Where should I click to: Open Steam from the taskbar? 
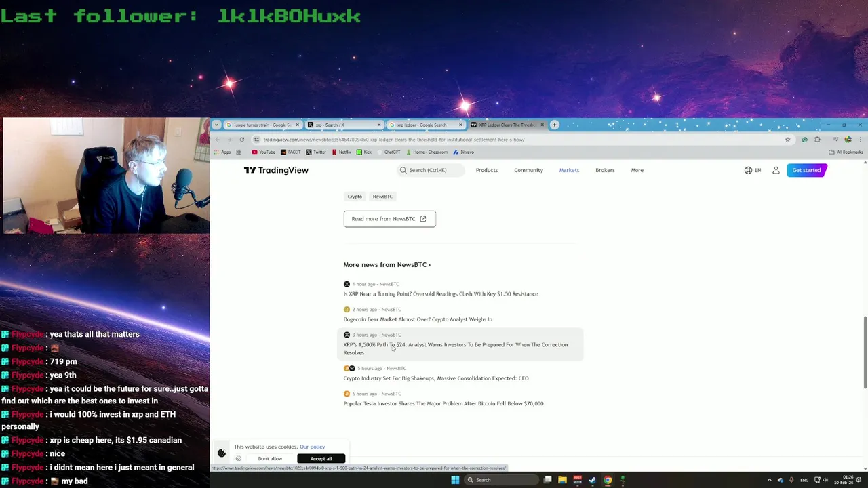click(x=592, y=480)
